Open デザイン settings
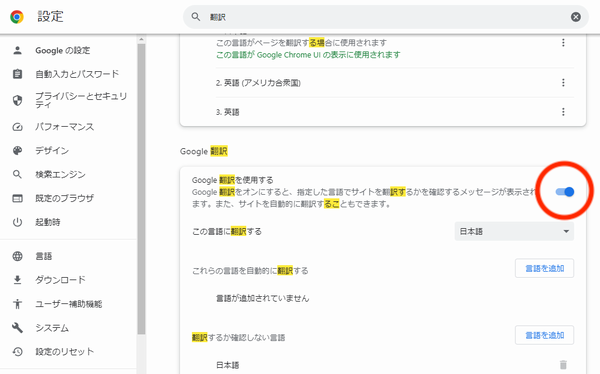The width and height of the screenshot is (600, 374). [x=52, y=151]
